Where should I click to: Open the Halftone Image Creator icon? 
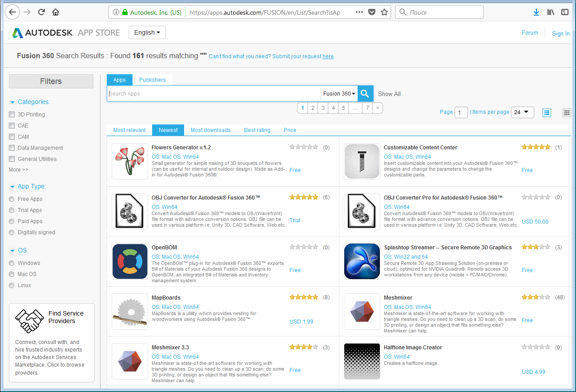(362, 361)
